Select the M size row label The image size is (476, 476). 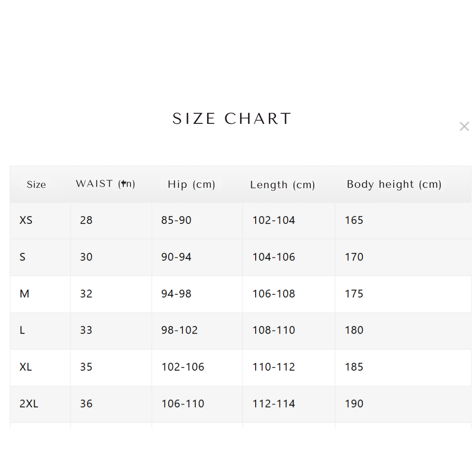pos(24,294)
